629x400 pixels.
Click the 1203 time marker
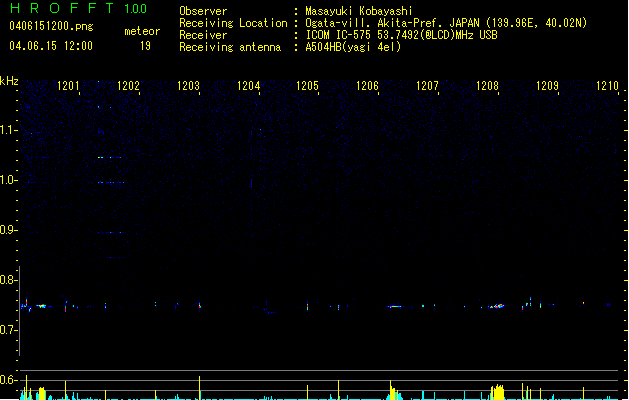[188, 86]
